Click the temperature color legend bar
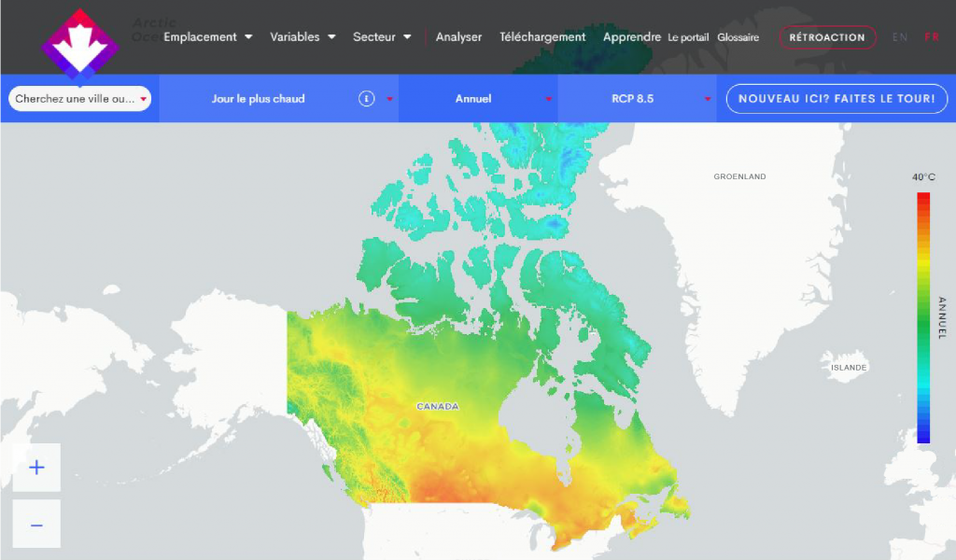 coord(923,317)
